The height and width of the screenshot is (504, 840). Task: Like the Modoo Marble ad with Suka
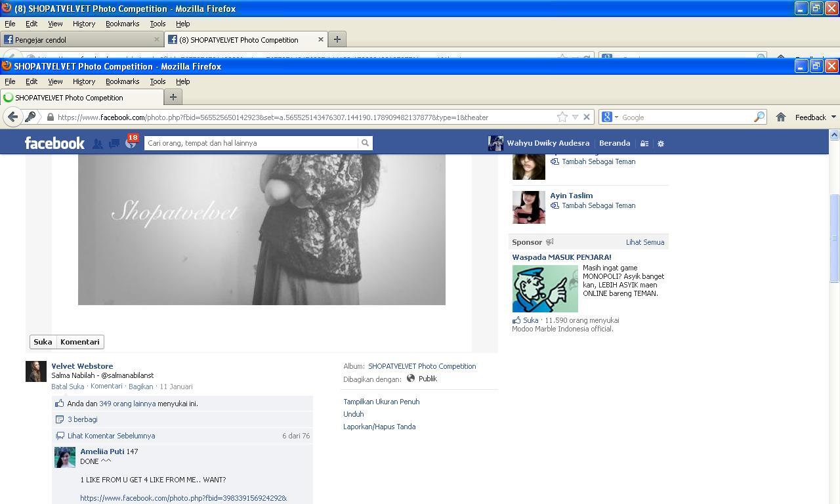coord(530,320)
